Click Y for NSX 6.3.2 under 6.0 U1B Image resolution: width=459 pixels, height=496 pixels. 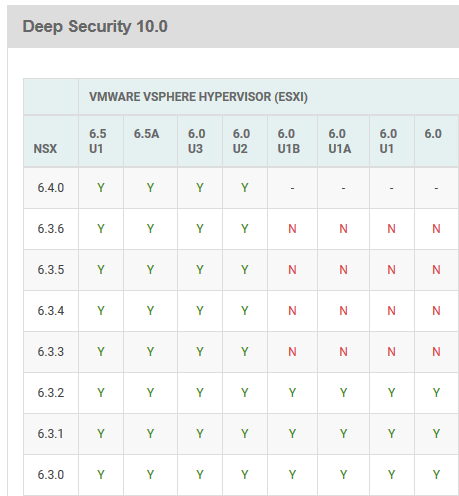tap(292, 393)
